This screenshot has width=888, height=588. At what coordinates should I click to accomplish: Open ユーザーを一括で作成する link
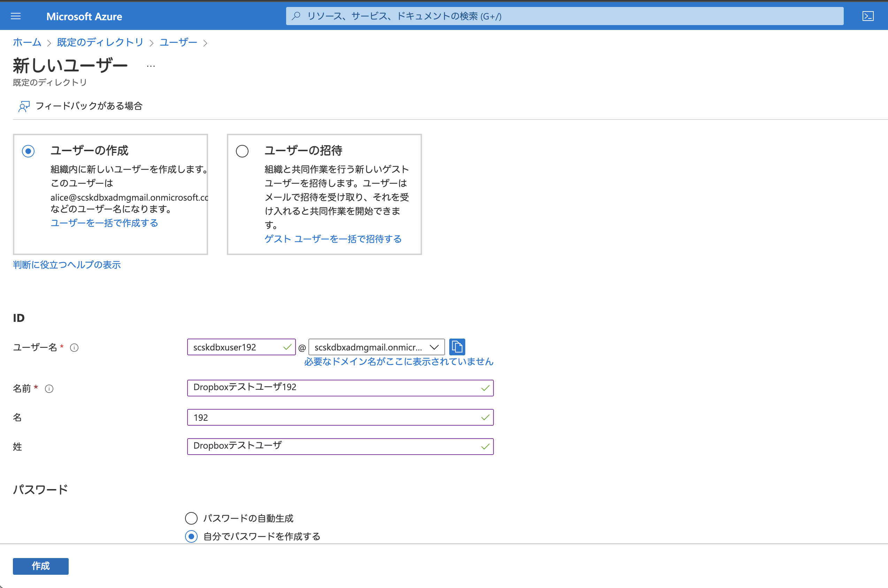[x=104, y=223]
